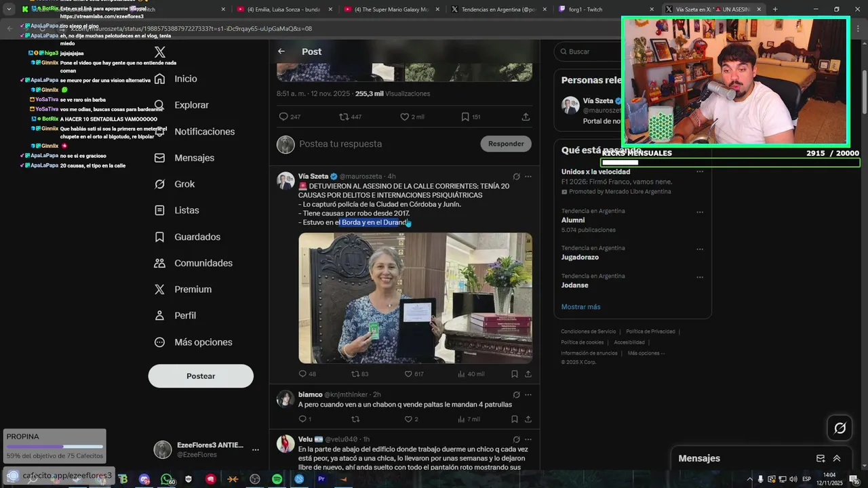The image size is (868, 488).
Task: Open Spotify from the taskbar
Action: tap(277, 479)
